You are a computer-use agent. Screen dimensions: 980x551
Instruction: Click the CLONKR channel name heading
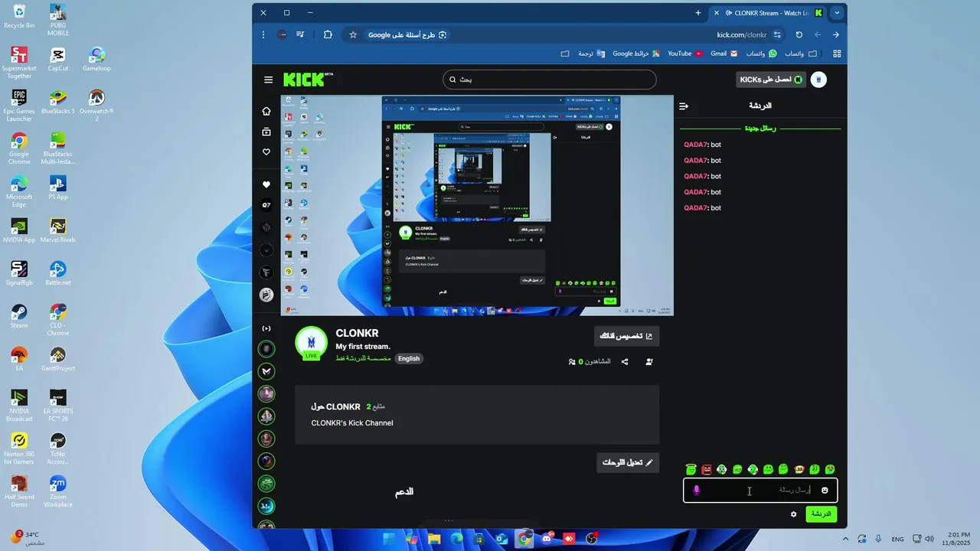(x=358, y=333)
